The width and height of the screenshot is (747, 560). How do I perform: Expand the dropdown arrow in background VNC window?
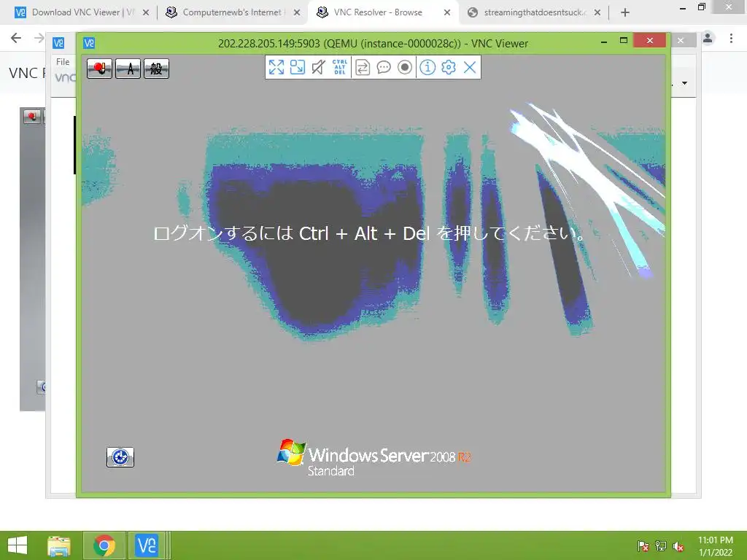click(x=684, y=83)
